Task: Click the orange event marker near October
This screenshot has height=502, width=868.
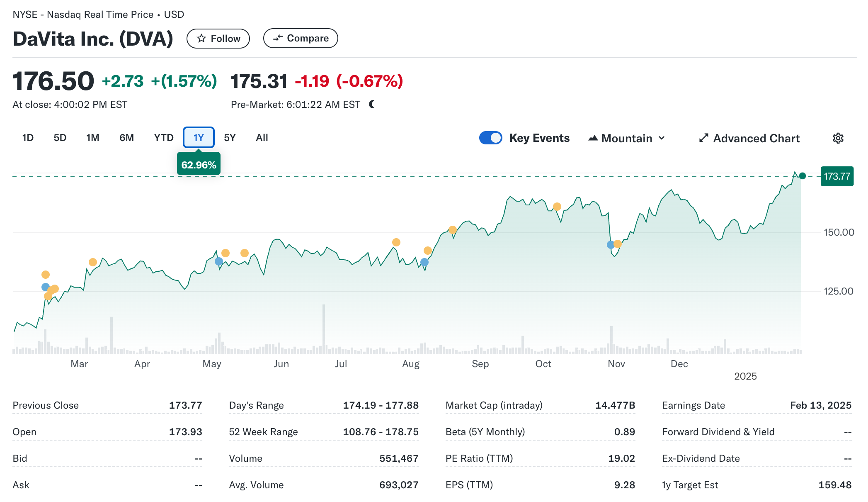Action: tap(557, 207)
